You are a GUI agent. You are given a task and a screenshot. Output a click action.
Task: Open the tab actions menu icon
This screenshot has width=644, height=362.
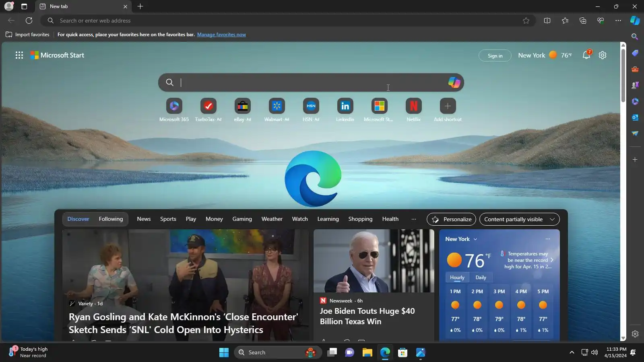[24, 6]
